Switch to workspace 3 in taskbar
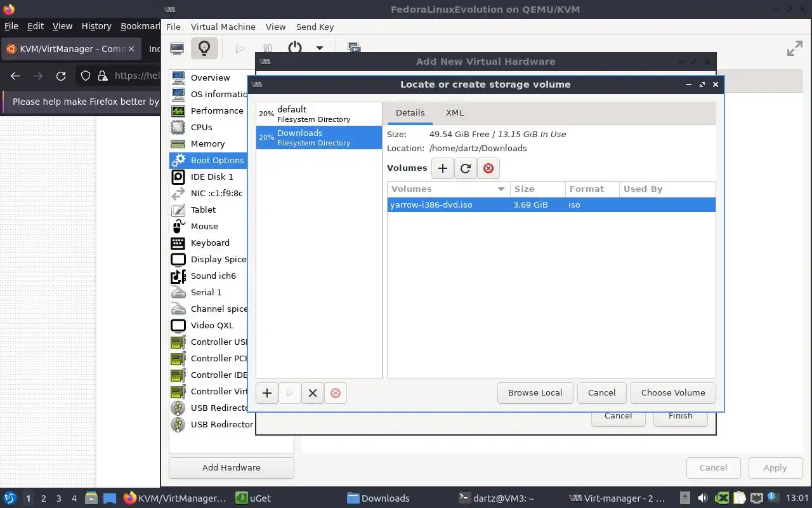Screen dimensions: 812x508 coord(59,498)
